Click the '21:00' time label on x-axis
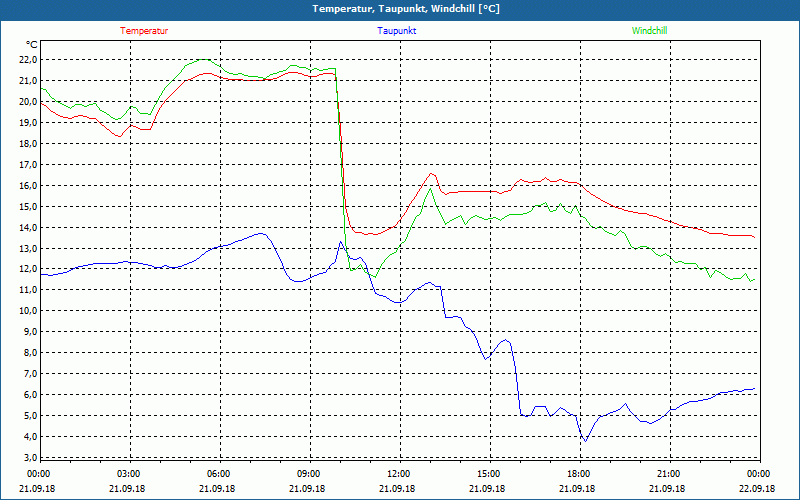The height and width of the screenshot is (500, 800). 668,474
